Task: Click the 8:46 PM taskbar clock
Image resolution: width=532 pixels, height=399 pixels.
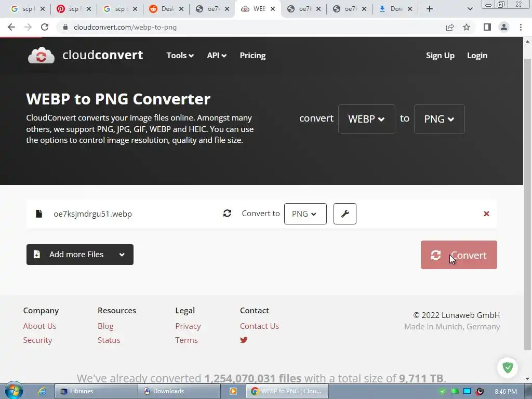Action: pos(506,392)
